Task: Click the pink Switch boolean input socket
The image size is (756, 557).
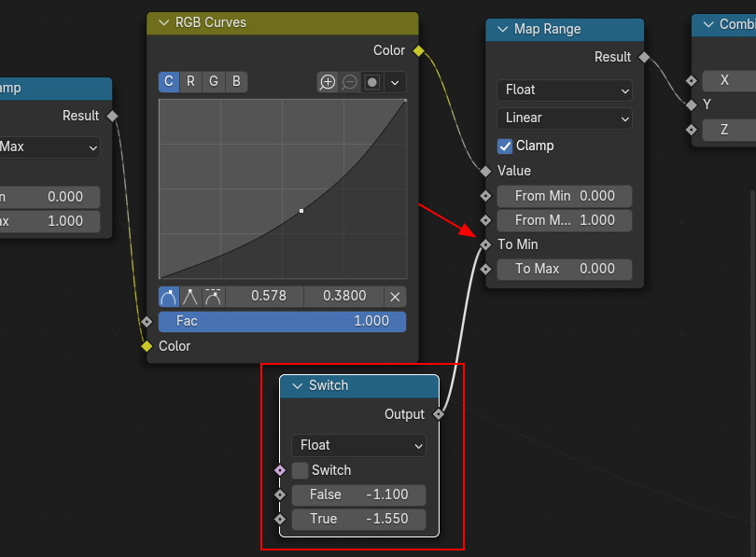Action: 280,470
